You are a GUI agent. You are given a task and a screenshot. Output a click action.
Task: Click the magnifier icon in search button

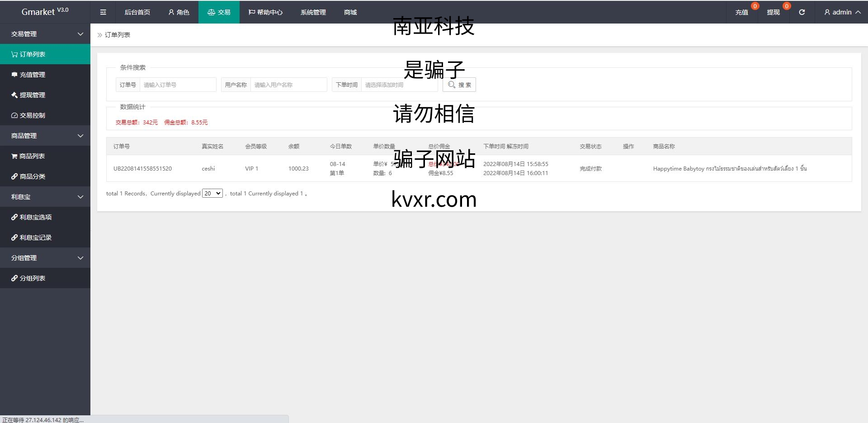[x=451, y=85]
